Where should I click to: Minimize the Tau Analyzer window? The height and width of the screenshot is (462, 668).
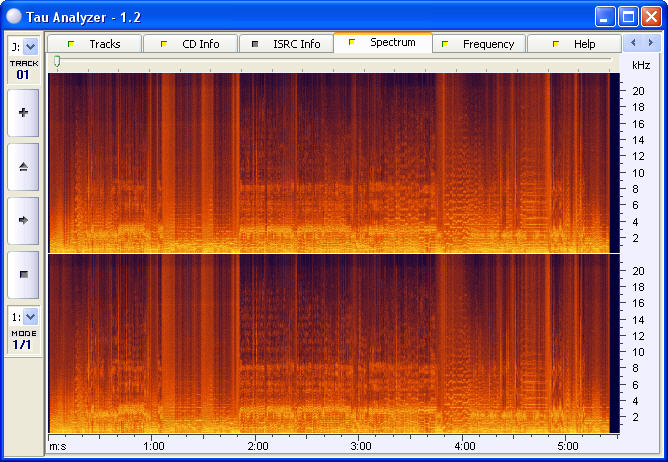click(605, 16)
